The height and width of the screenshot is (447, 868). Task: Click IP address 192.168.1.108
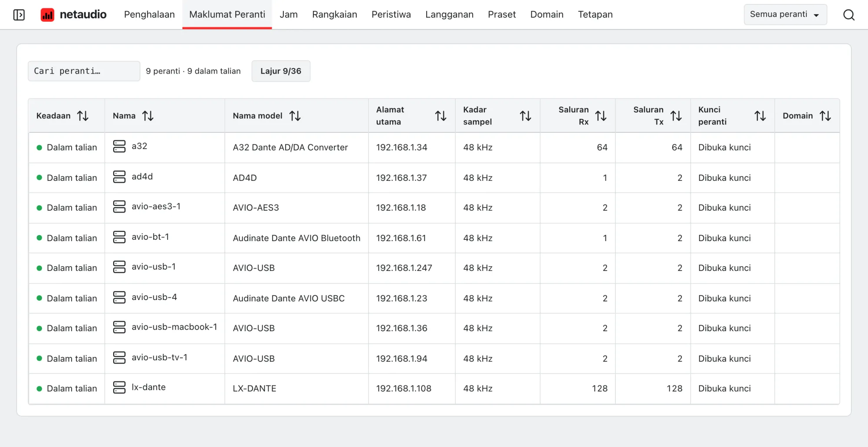coord(404,388)
